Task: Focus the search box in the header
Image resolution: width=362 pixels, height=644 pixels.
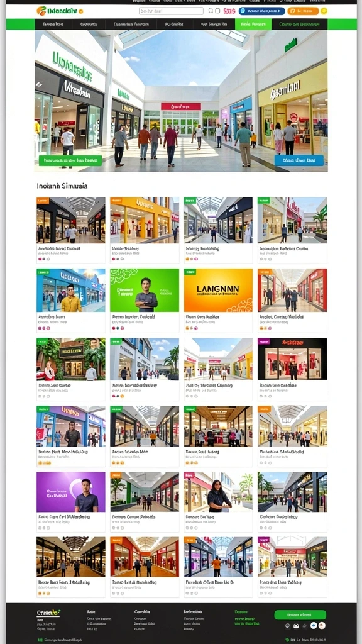Action: pos(171,11)
